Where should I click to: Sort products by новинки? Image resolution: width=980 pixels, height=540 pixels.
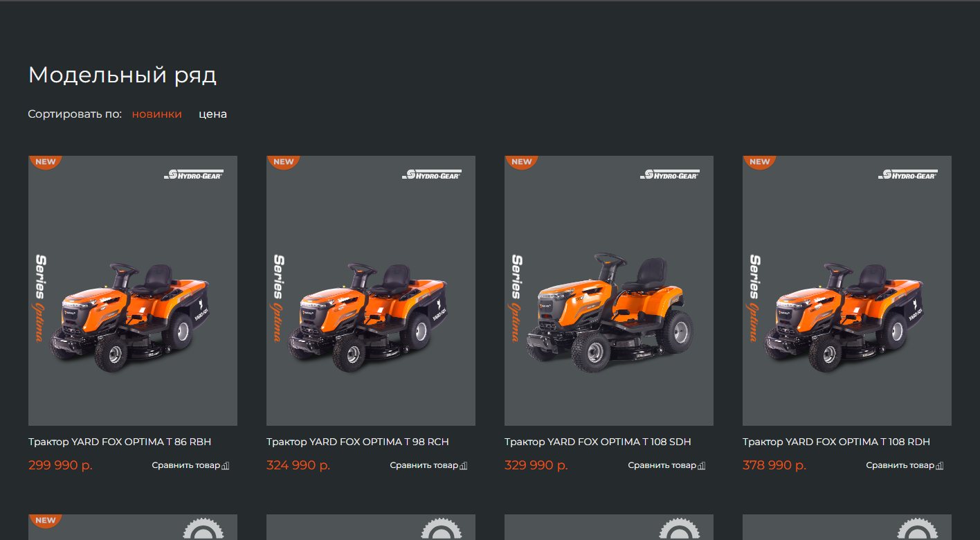click(157, 114)
